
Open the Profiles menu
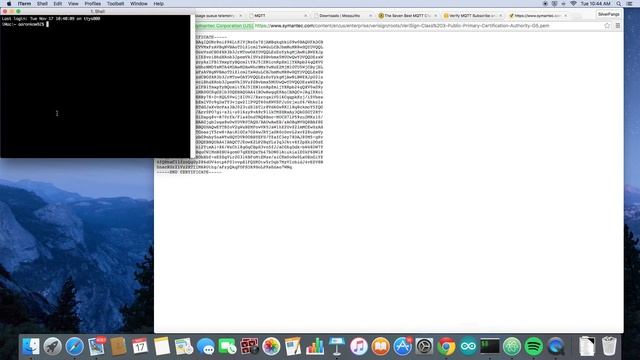93,4
